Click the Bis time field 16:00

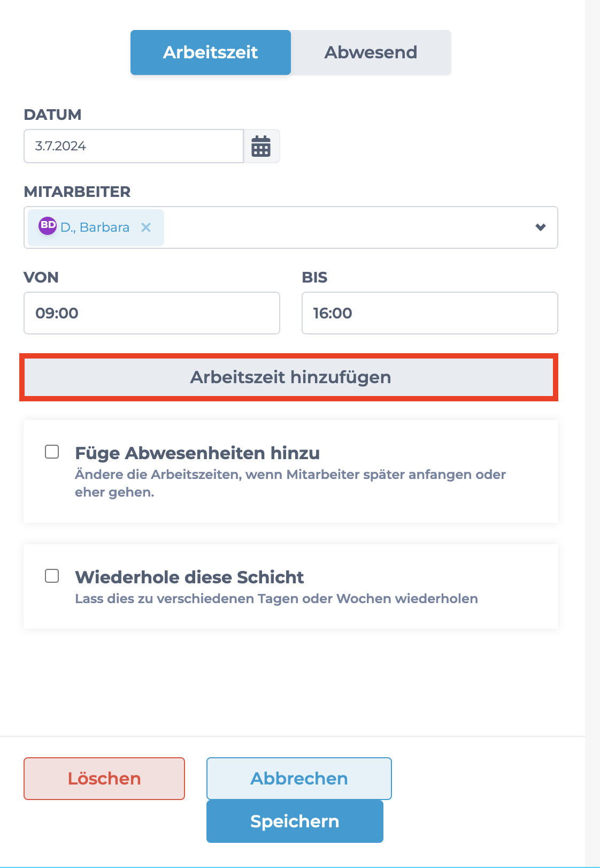[x=430, y=313]
